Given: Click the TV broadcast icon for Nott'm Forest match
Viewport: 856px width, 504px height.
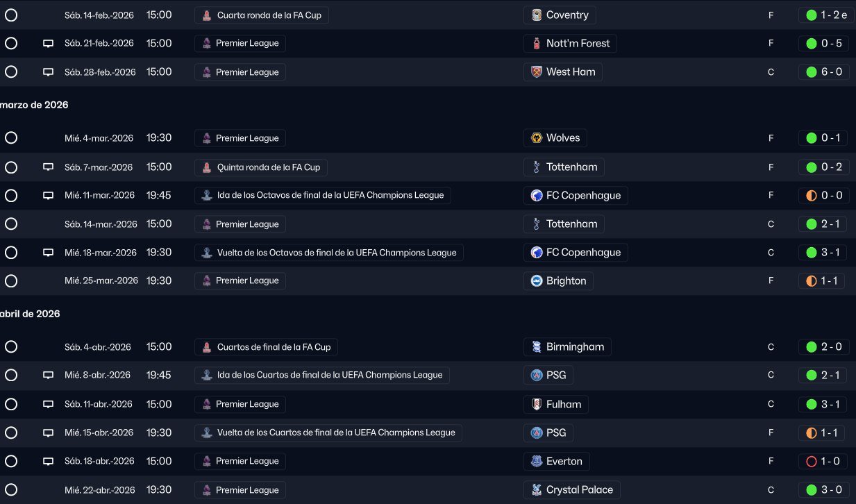Looking at the screenshot, I should 48,43.
